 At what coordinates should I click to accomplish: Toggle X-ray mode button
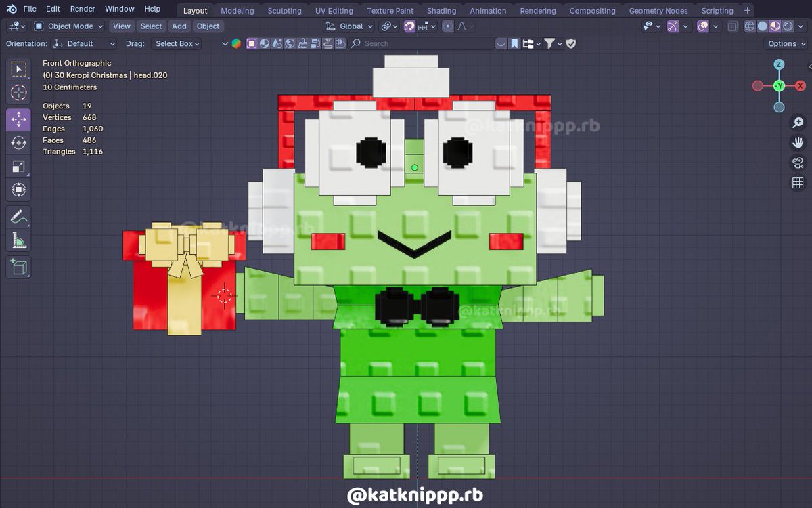point(733,26)
